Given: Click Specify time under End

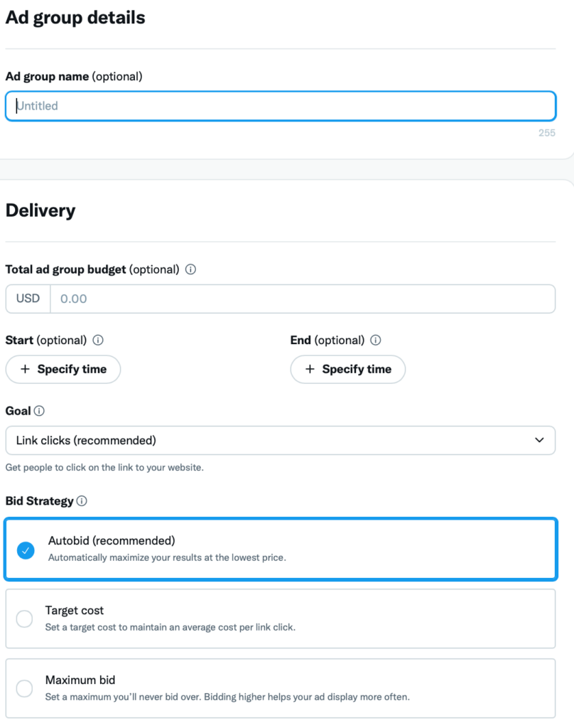Looking at the screenshot, I should (347, 369).
